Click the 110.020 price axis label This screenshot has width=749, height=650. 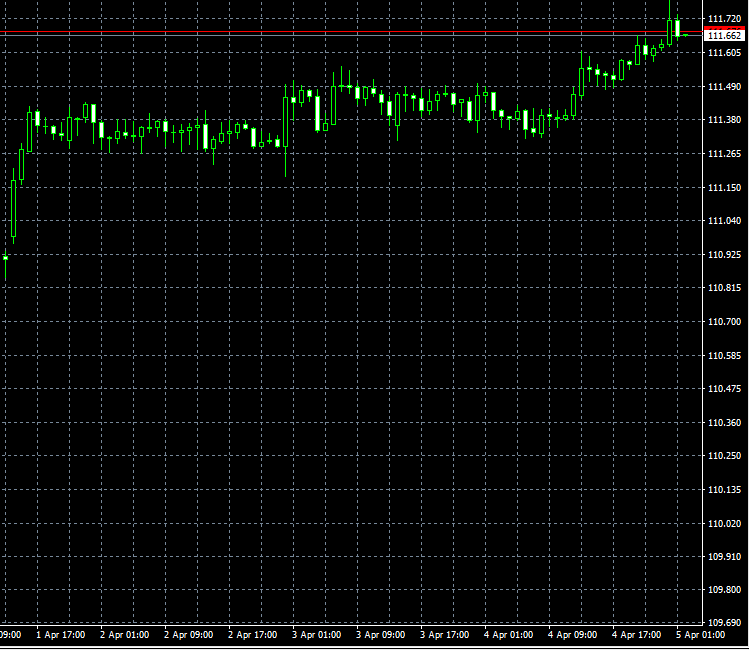coord(724,524)
